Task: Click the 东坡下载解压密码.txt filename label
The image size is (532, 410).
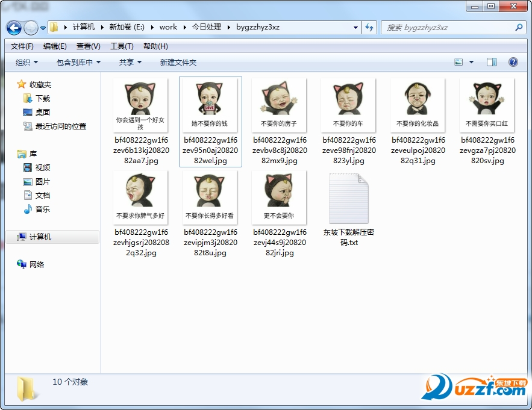Action: coord(349,237)
